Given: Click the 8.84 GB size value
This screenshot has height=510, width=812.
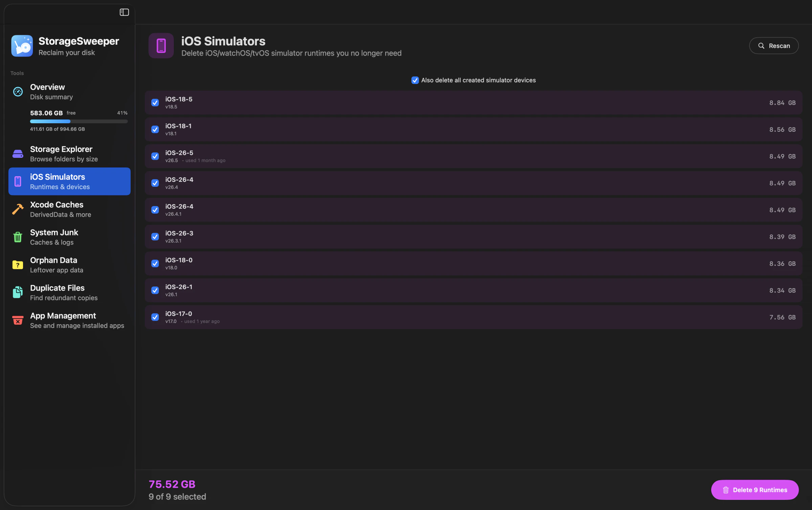Looking at the screenshot, I should point(782,103).
